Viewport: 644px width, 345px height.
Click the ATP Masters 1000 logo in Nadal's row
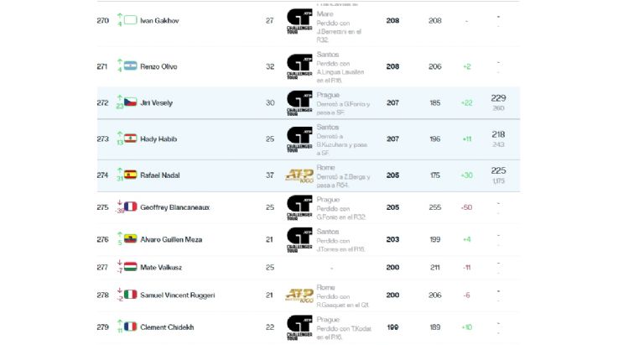[299, 176]
